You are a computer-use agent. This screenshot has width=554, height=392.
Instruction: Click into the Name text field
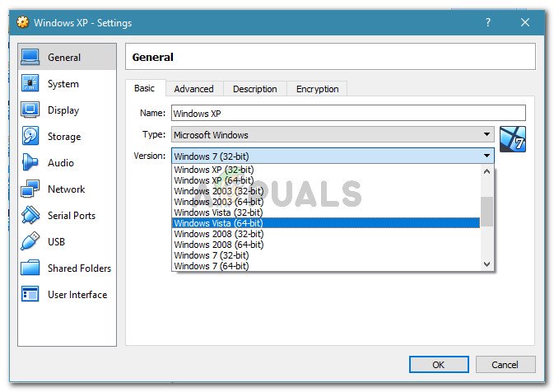pyautogui.click(x=348, y=113)
